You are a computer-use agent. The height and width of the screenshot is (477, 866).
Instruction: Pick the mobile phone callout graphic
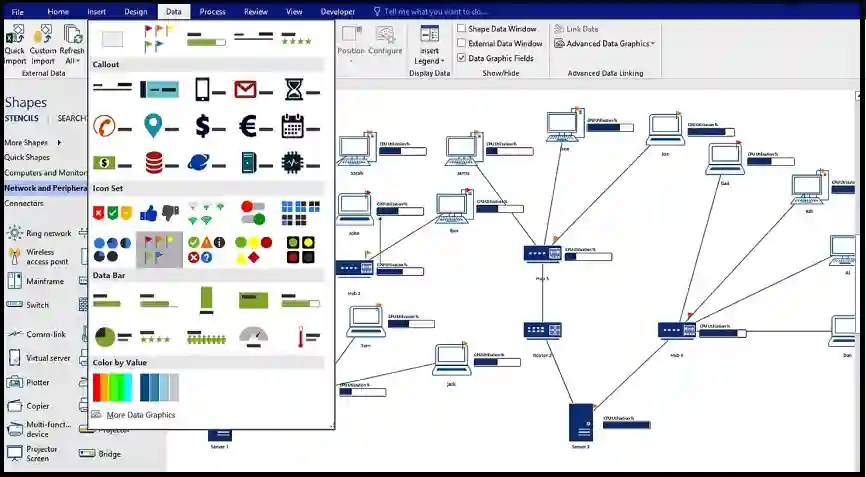[x=210, y=89]
